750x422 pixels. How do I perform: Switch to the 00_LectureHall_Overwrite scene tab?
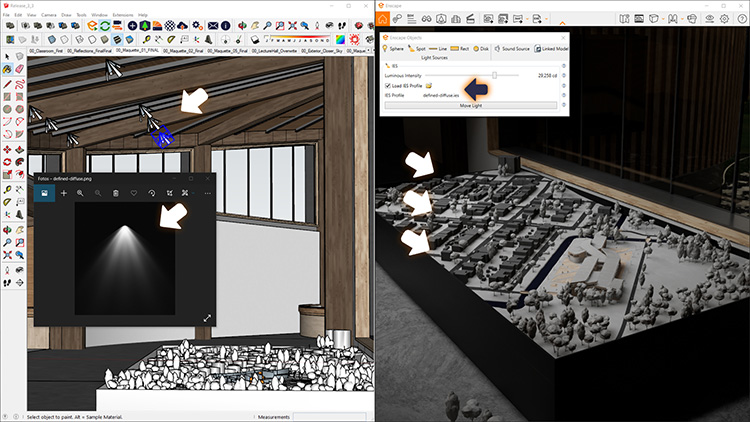tap(274, 50)
